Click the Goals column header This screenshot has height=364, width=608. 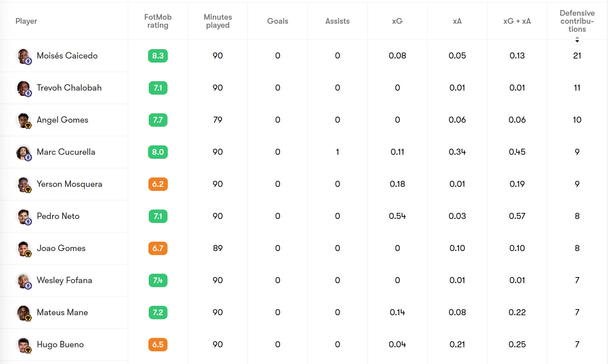277,21
